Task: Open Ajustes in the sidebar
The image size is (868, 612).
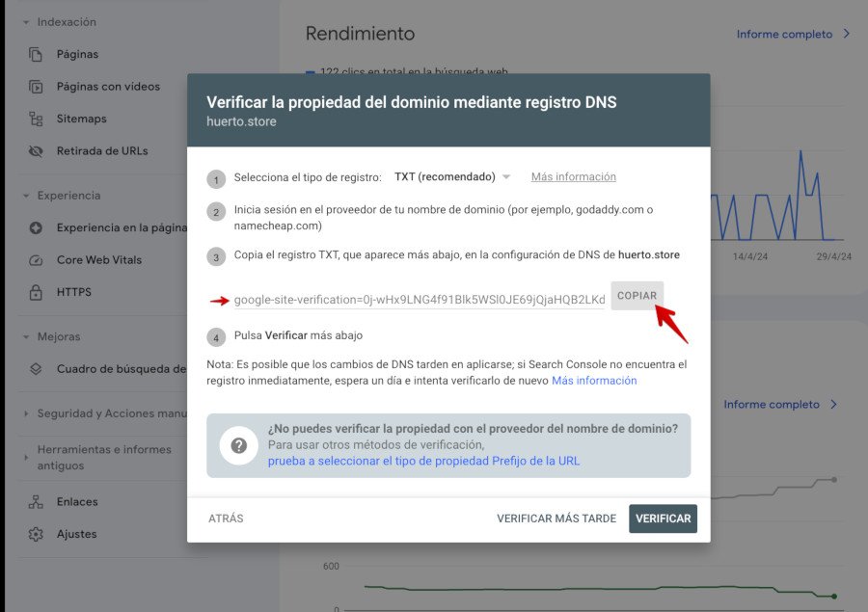Action: click(x=76, y=534)
